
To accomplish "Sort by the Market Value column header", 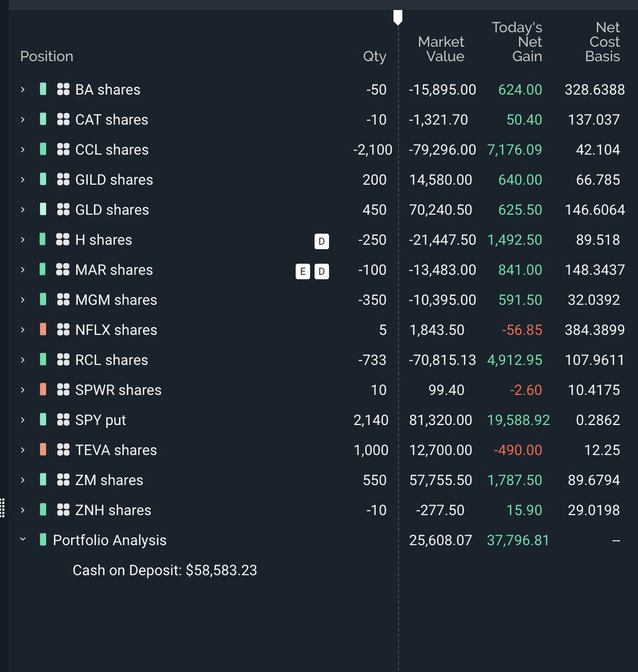I will pyautogui.click(x=441, y=49).
